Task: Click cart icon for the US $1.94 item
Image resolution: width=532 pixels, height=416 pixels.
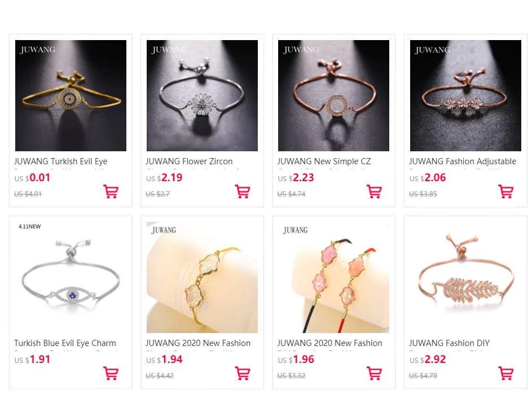Action: (x=242, y=373)
